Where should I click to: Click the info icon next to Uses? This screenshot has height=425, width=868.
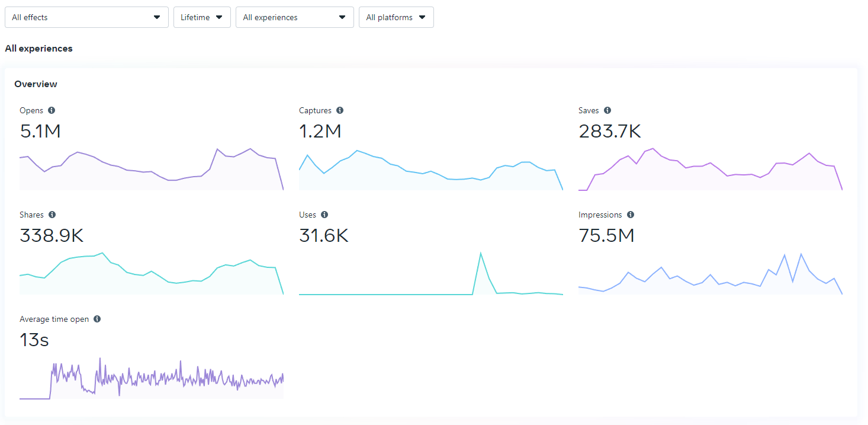324,215
